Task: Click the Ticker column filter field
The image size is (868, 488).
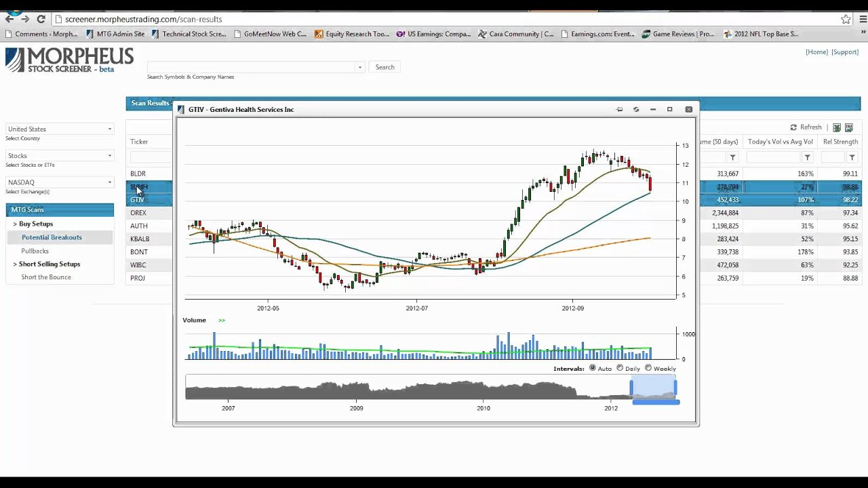Action: coord(151,157)
